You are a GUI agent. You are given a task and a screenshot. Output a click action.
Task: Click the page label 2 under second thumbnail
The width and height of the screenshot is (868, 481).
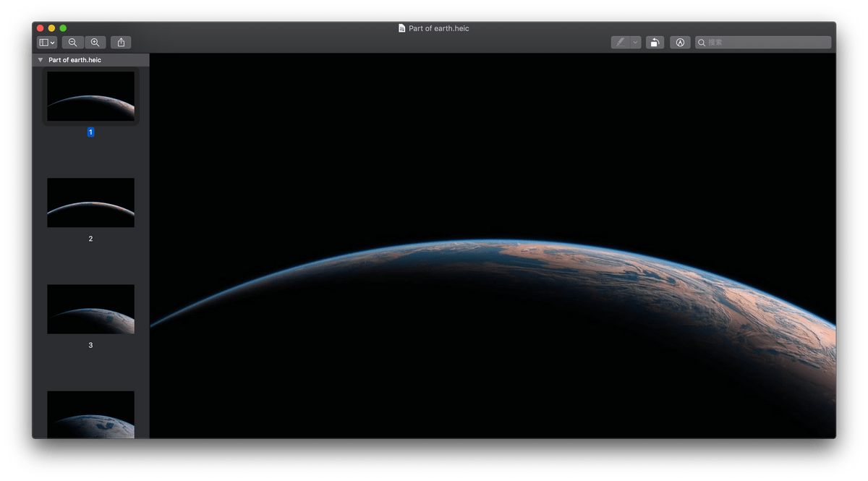pyautogui.click(x=90, y=239)
